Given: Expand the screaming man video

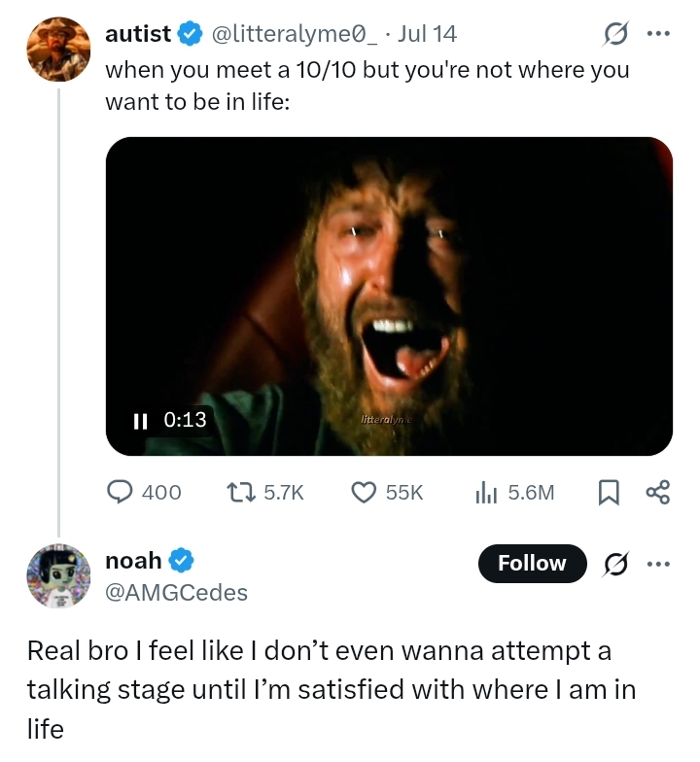Looking at the screenshot, I should click(x=389, y=295).
